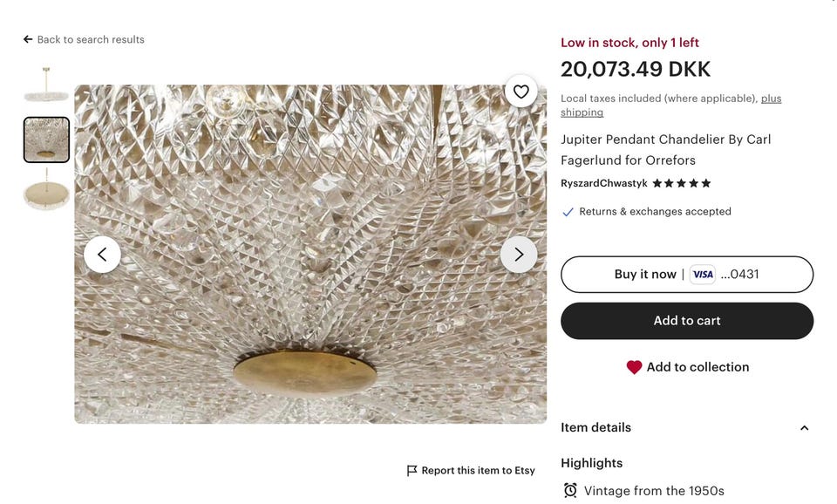Image resolution: width=837 pixels, height=504 pixels.
Task: Click the Add to cart button
Action: point(687,321)
